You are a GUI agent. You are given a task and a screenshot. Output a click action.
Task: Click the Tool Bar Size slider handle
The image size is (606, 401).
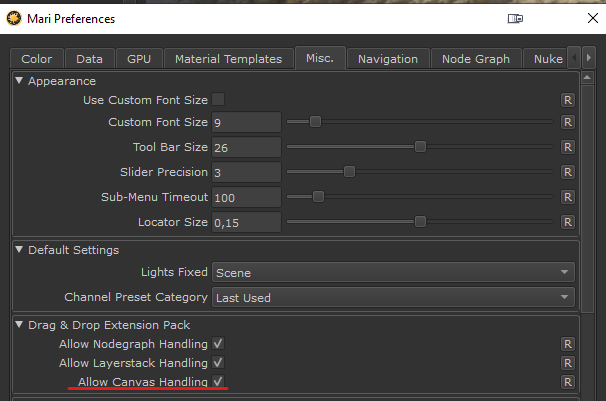point(420,147)
